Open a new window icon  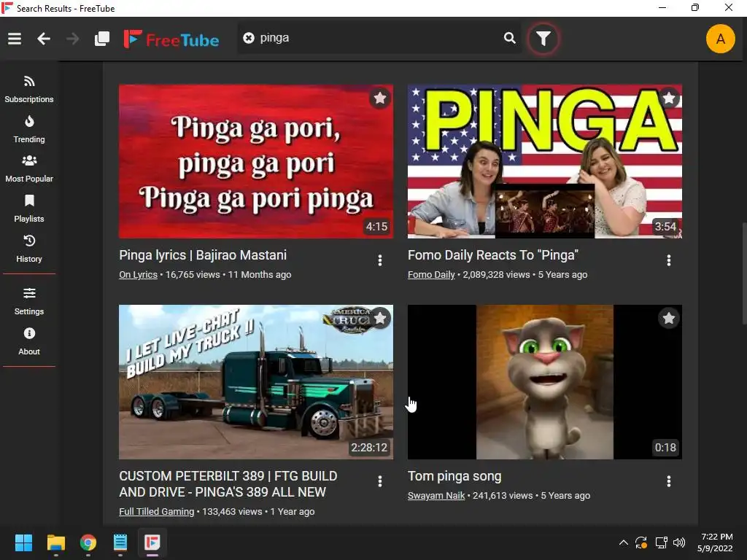[102, 39]
